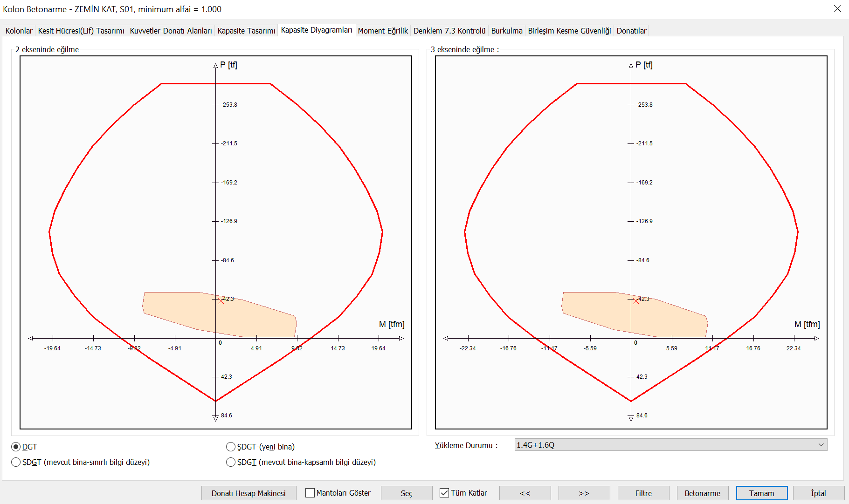
Task: Click the P [tf] label in right diagram
Action: coord(644,65)
